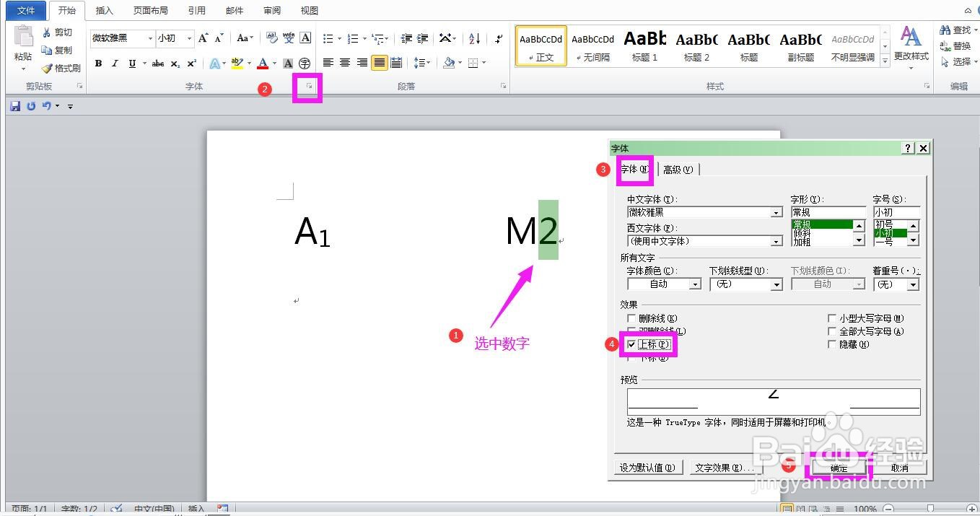This screenshot has width=980, height=516.
Task: Click the Save icon in quick access toolbar
Action: [x=15, y=106]
